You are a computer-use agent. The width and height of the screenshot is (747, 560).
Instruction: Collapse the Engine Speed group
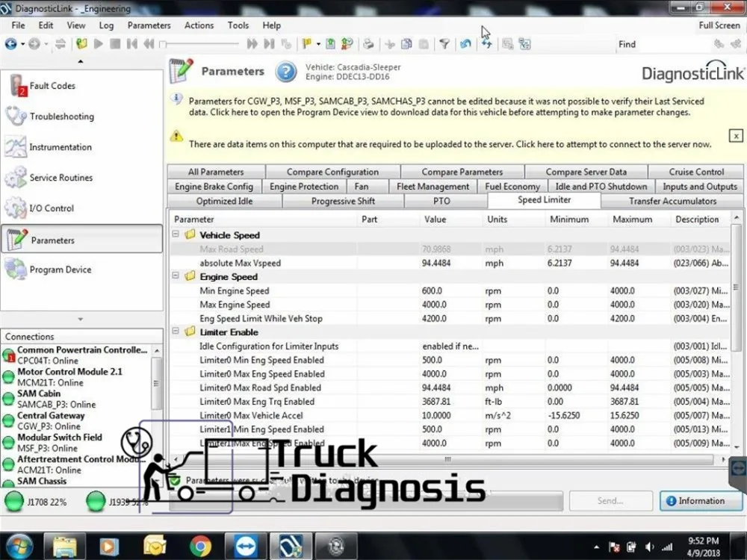[x=176, y=276]
